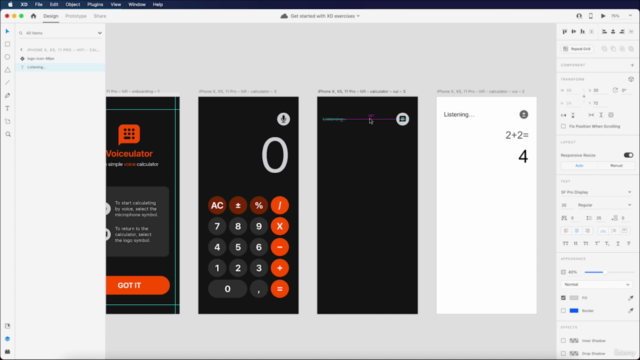Screen dimensions: 640x360
Task: Open the Plugins panel icon at bottom left
Action: (7, 351)
